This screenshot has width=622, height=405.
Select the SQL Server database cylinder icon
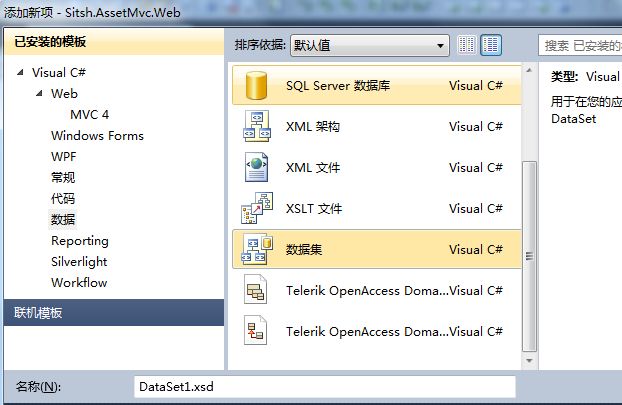coord(256,85)
